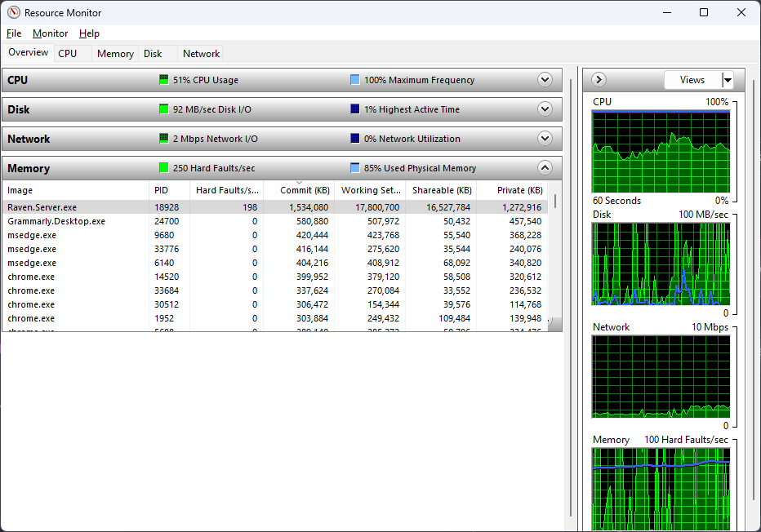Click the Views button

tap(692, 80)
